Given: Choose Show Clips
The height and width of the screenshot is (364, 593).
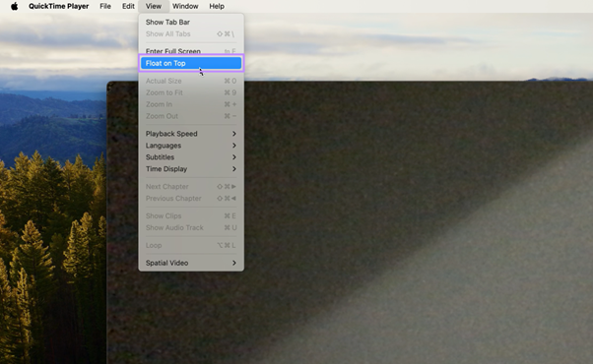Looking at the screenshot, I should (x=191, y=216).
